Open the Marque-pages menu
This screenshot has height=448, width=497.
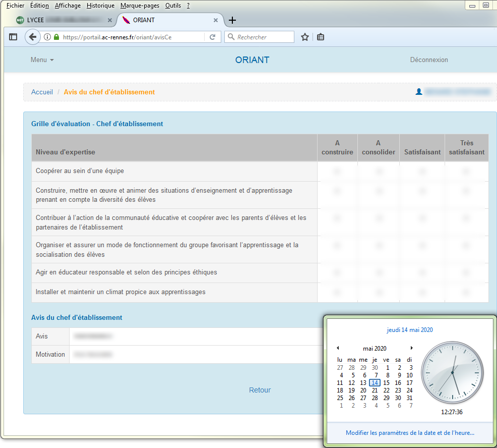click(140, 6)
